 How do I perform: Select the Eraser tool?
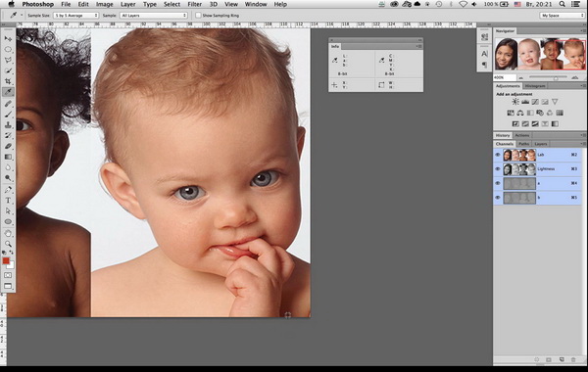pyautogui.click(x=8, y=146)
